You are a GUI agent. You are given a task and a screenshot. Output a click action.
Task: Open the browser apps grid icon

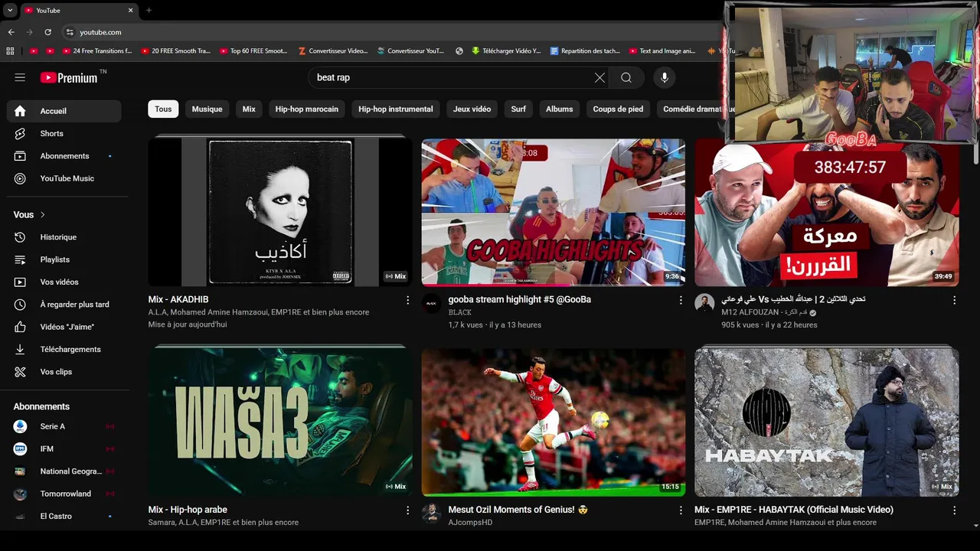point(10,51)
